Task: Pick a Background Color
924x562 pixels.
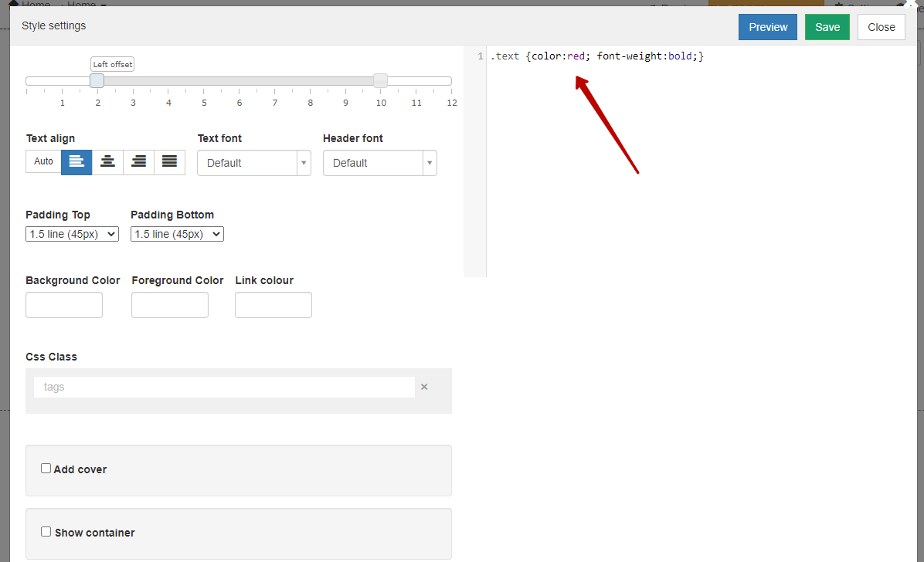Action: pyautogui.click(x=64, y=305)
